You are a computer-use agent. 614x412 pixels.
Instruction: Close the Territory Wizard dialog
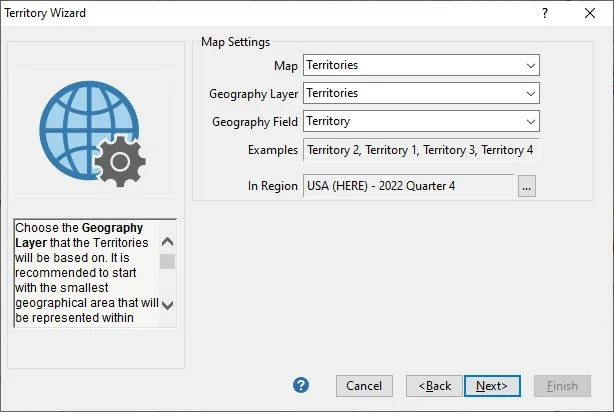590,14
